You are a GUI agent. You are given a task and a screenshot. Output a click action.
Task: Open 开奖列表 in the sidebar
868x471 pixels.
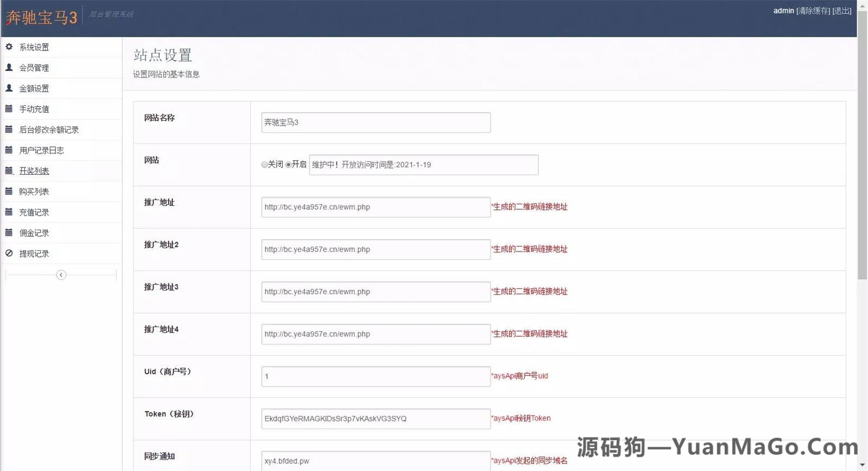click(34, 171)
